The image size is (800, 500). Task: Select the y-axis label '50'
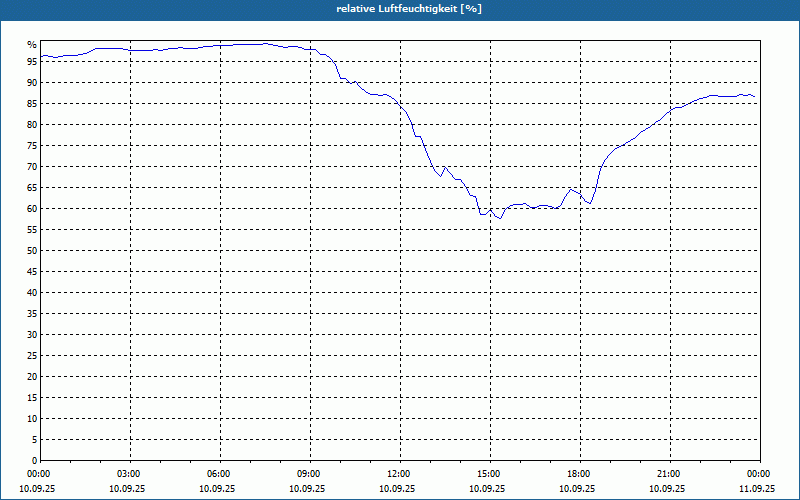32,251
